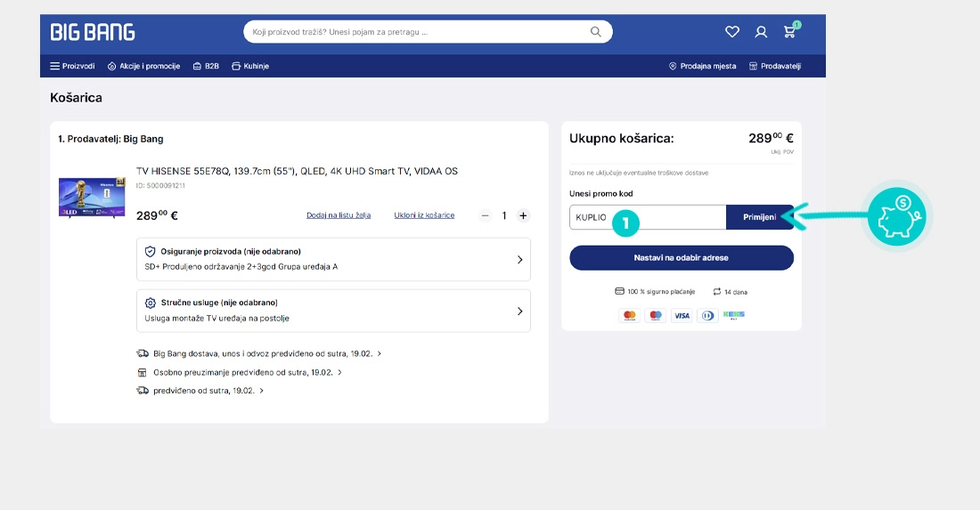Click the Ukupno košarica heading
The width and height of the screenshot is (980, 510).
click(621, 139)
